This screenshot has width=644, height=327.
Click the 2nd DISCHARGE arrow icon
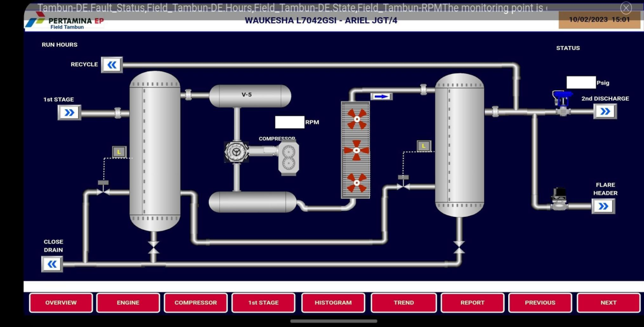tap(605, 111)
